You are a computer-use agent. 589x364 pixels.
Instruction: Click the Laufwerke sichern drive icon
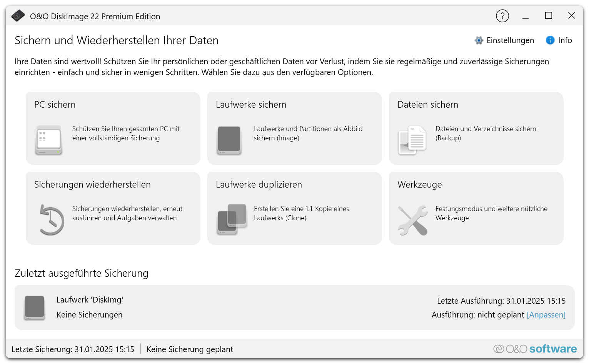tap(229, 140)
